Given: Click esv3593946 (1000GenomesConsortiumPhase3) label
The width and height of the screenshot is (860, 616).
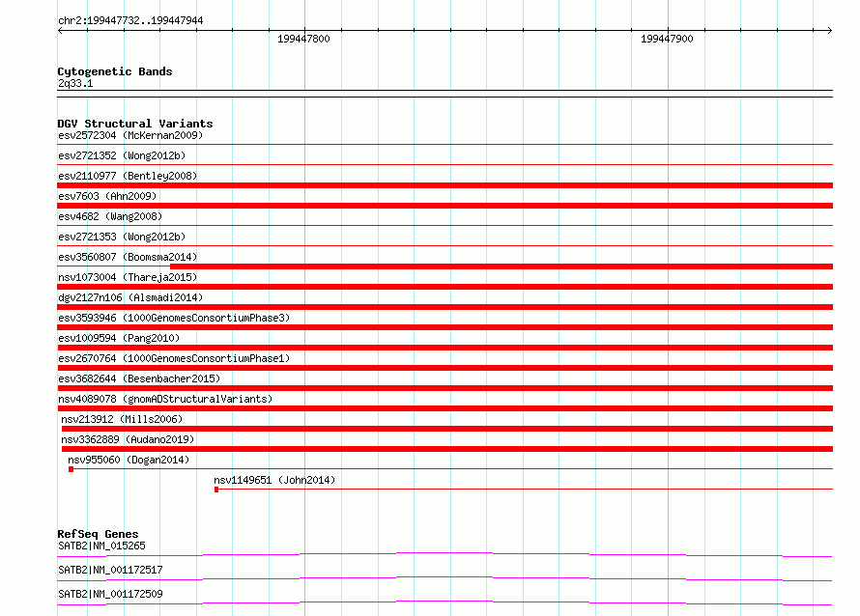Looking at the screenshot, I should coord(174,318).
